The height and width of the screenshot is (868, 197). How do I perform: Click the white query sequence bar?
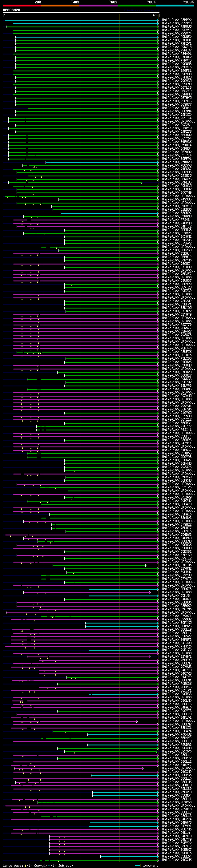(81, 13)
